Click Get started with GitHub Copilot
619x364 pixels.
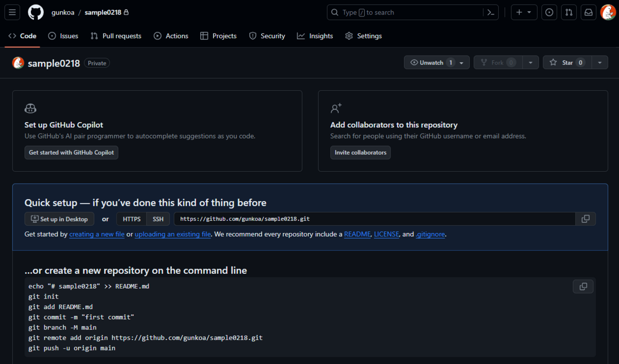point(71,153)
